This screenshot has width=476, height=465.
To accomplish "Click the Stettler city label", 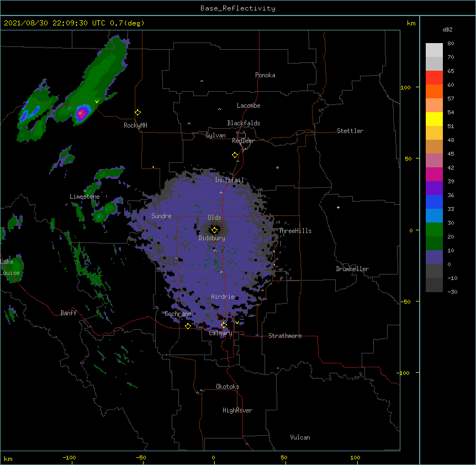I will click(350, 131).
